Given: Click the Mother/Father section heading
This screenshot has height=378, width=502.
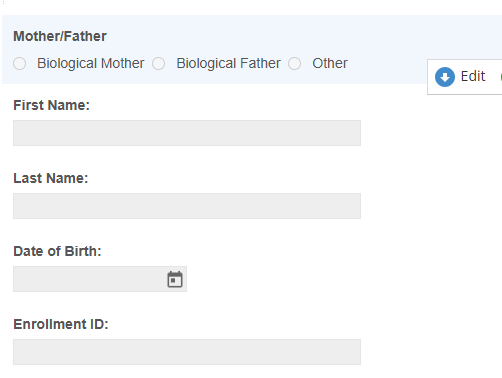Looking at the screenshot, I should [x=60, y=36].
